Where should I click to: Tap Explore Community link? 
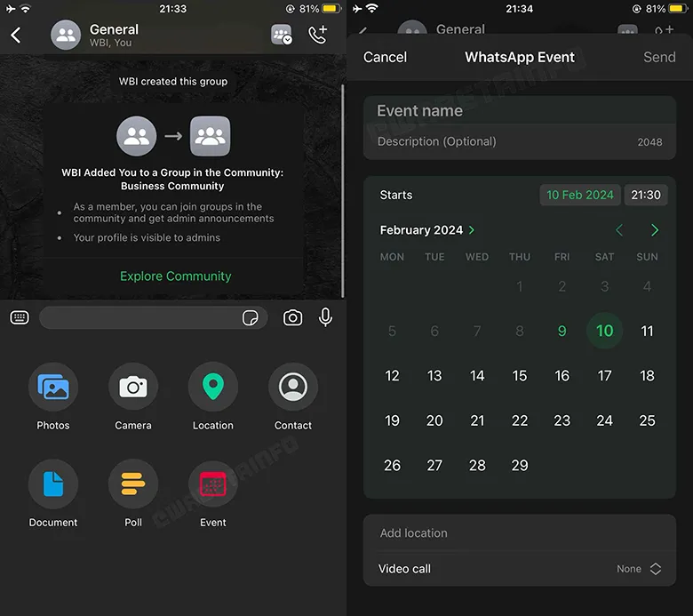(175, 276)
